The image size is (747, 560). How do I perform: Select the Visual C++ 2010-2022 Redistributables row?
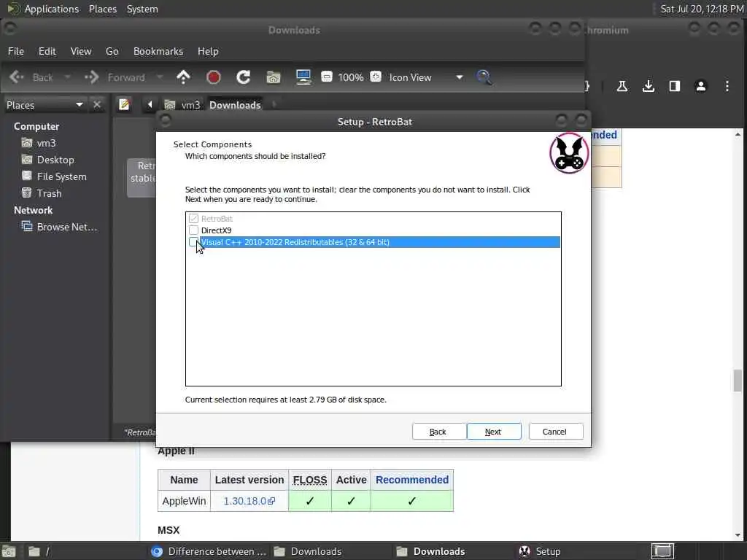click(379, 242)
